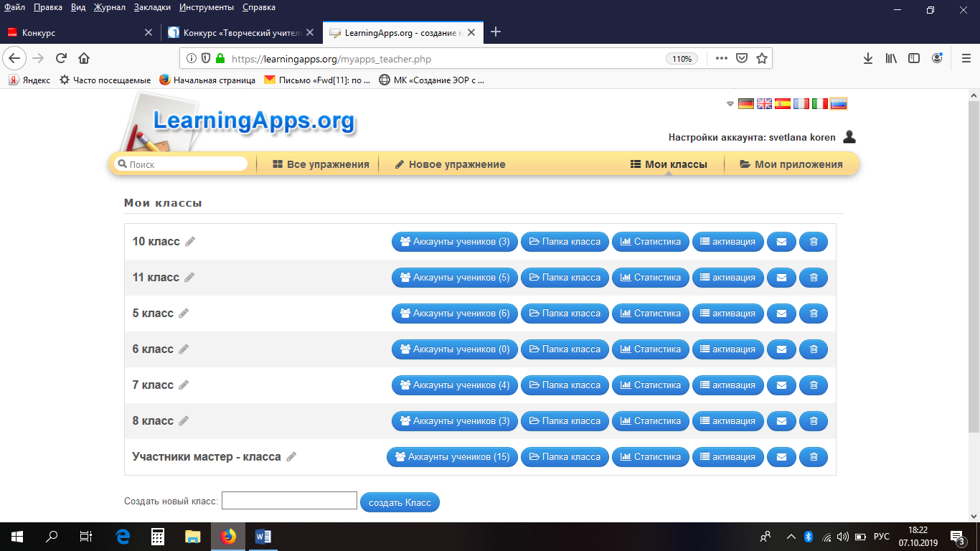Click the page vertical scrollbar
This screenshot has height=551, width=980.
coord(974,265)
